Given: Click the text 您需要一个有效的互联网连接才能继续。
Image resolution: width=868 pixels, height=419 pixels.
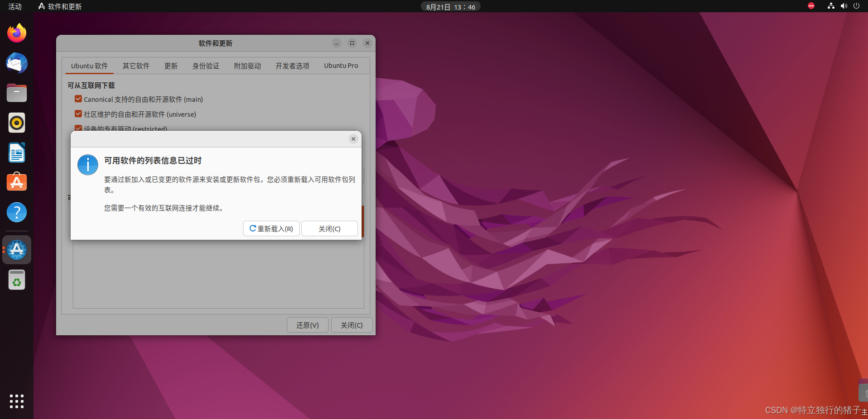Looking at the screenshot, I should [x=164, y=208].
